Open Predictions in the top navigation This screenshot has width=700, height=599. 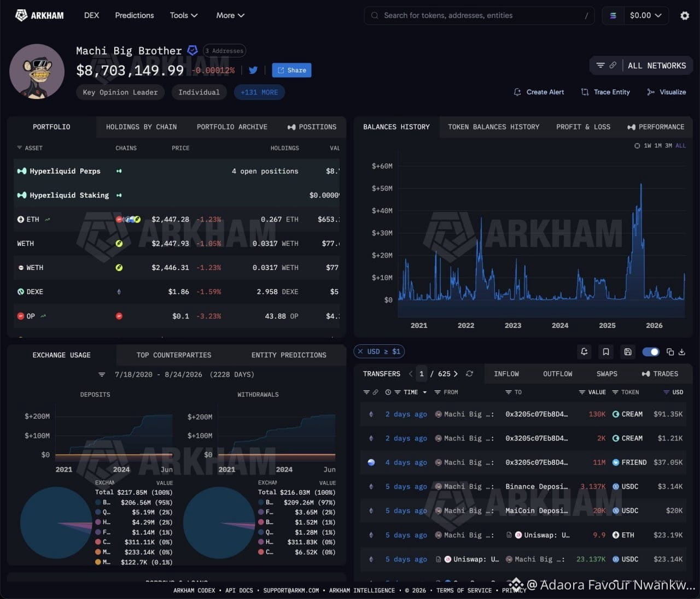point(135,15)
